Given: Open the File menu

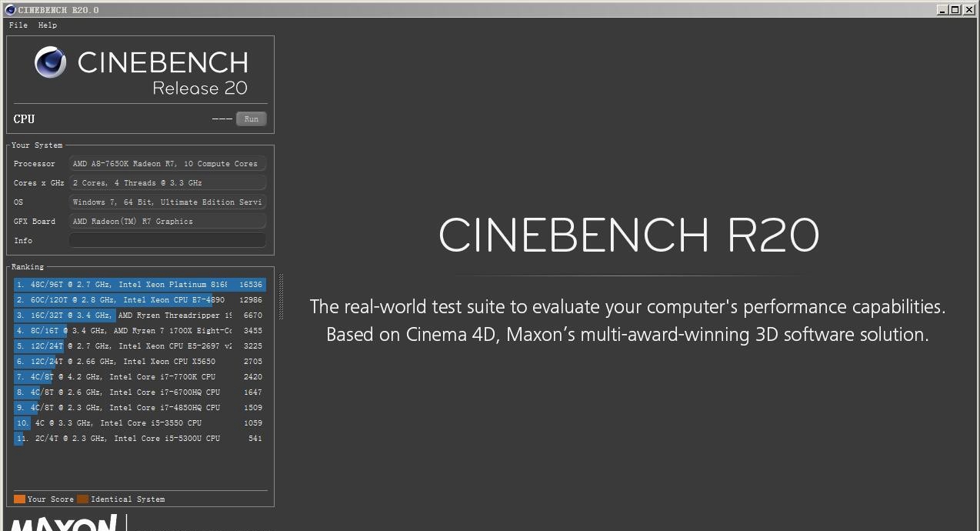Looking at the screenshot, I should click(18, 25).
